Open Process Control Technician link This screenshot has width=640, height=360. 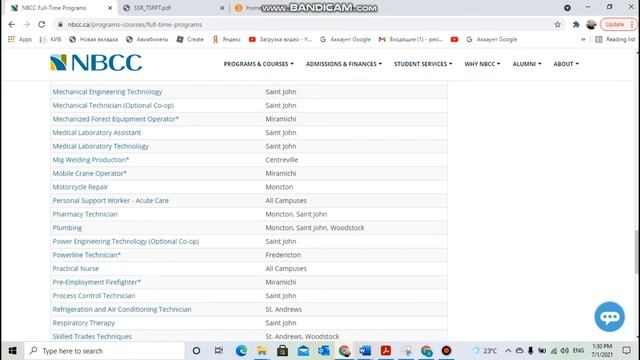pyautogui.click(x=94, y=296)
